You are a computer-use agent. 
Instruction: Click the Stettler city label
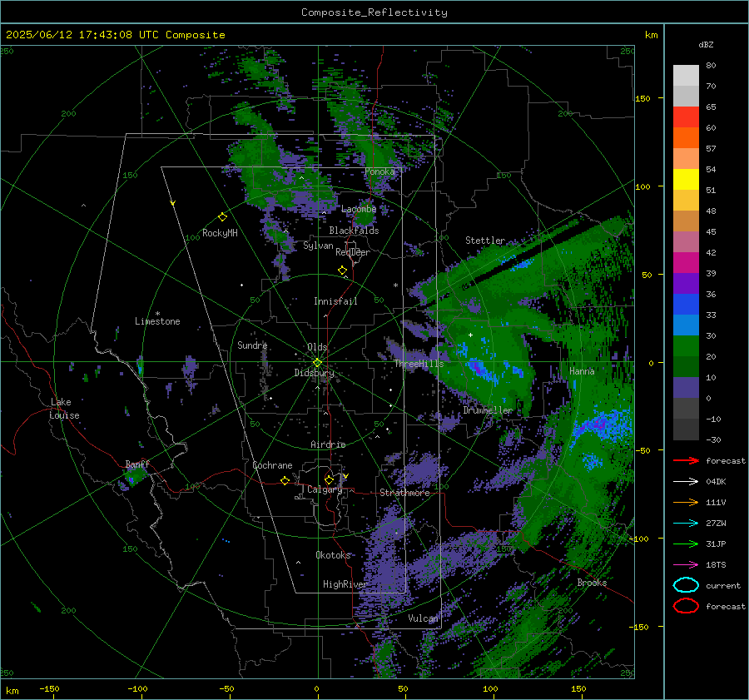tap(485, 241)
